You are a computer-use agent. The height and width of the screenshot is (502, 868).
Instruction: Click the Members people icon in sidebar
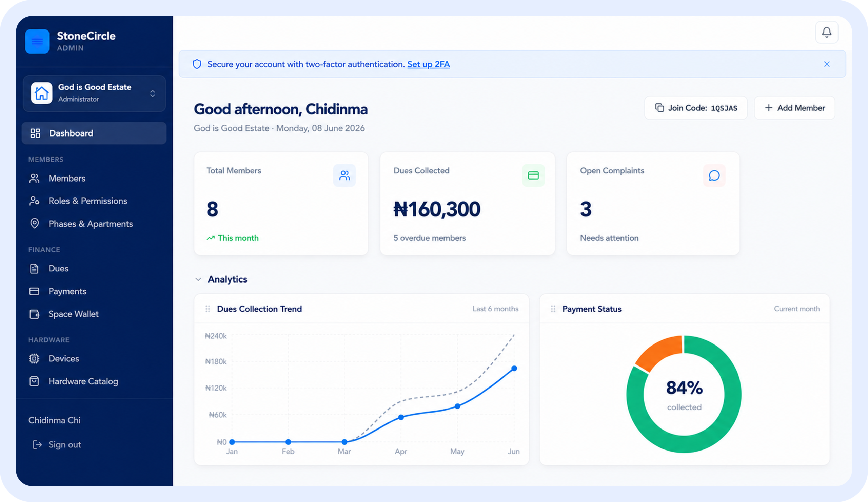(x=35, y=178)
